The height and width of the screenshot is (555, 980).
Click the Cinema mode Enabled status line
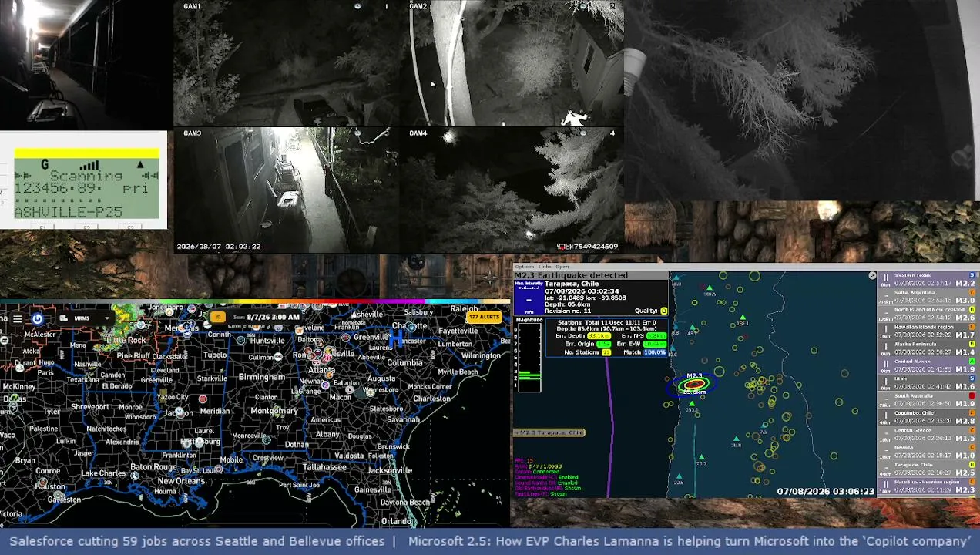(545, 477)
